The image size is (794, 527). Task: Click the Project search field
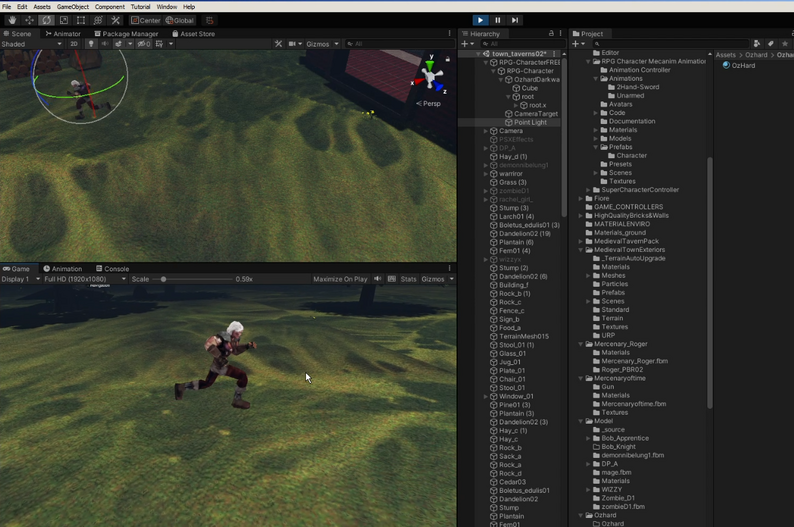[670, 44]
